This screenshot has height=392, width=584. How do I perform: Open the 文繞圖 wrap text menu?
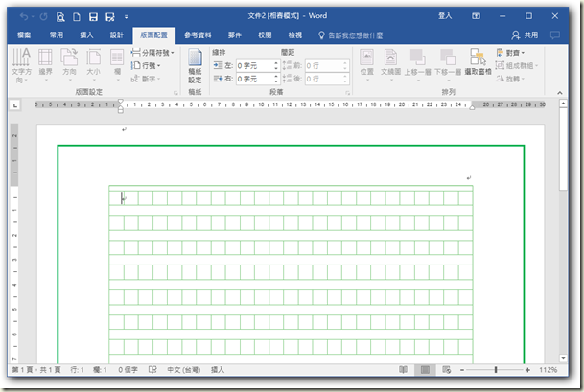click(390, 65)
